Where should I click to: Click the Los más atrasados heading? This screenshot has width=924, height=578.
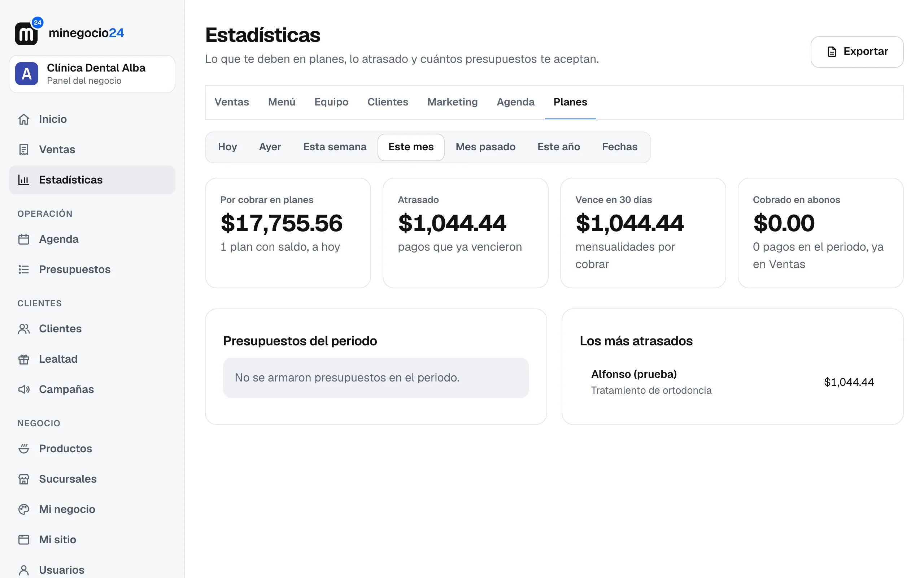coord(636,341)
